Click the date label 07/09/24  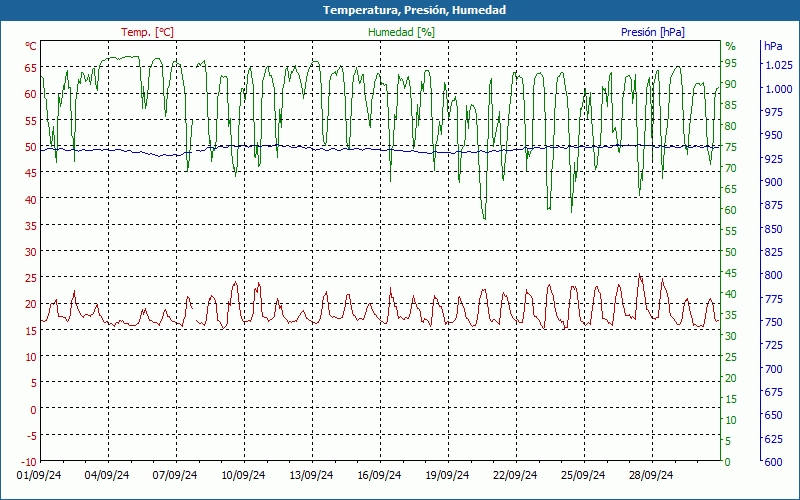175,475
